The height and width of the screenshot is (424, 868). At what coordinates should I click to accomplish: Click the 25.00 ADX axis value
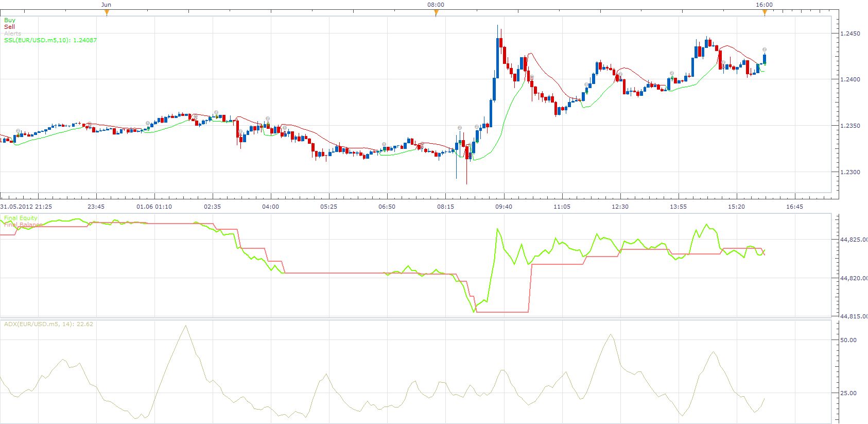coord(848,393)
